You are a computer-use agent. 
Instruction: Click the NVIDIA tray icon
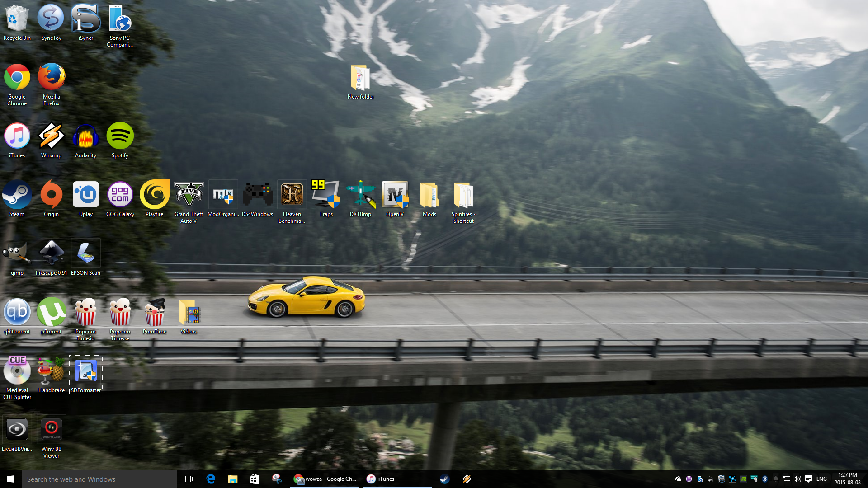coord(743,479)
